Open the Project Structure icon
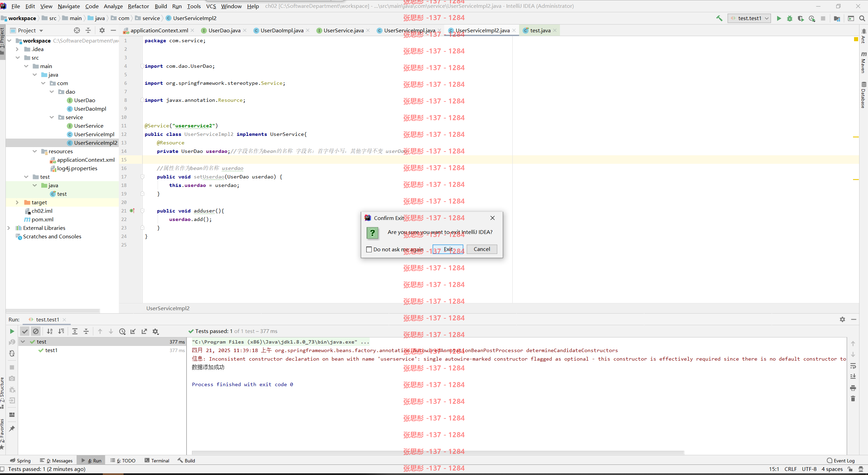 pos(837,18)
